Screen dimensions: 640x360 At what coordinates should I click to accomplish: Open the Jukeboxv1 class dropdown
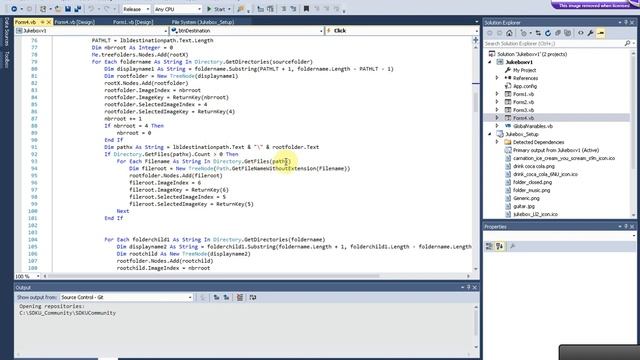[x=92, y=31]
